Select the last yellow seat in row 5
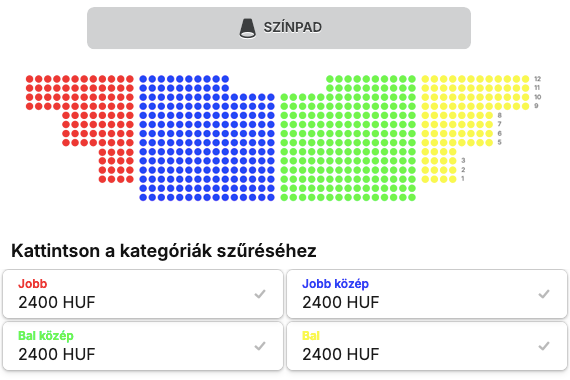 pos(489,143)
